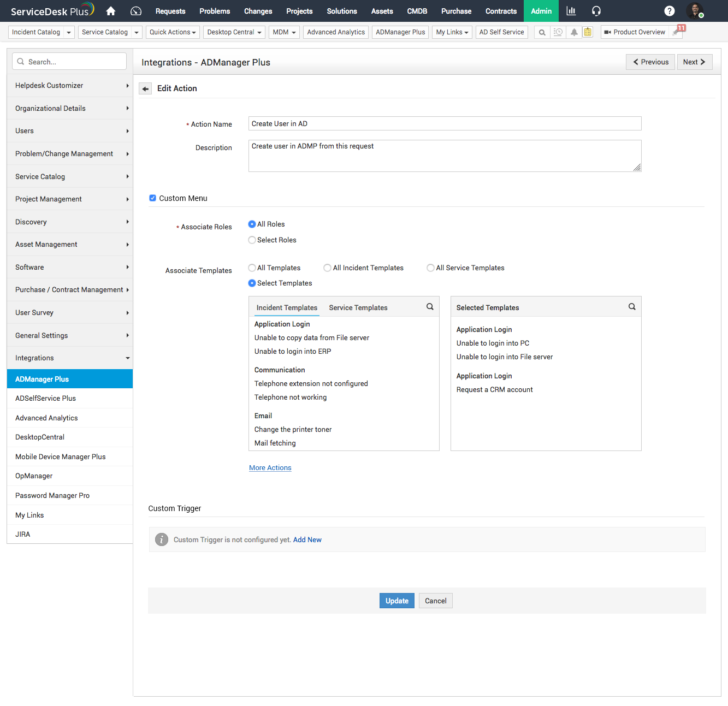
Task: Click the toolbar search magnifier icon
Action: coord(542,32)
